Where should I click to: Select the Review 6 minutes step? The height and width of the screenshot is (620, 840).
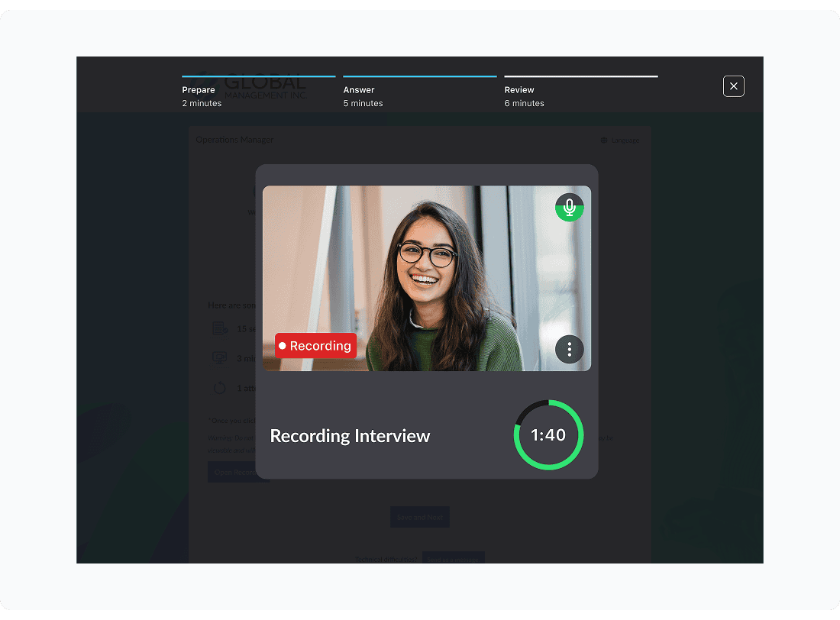[581, 92]
